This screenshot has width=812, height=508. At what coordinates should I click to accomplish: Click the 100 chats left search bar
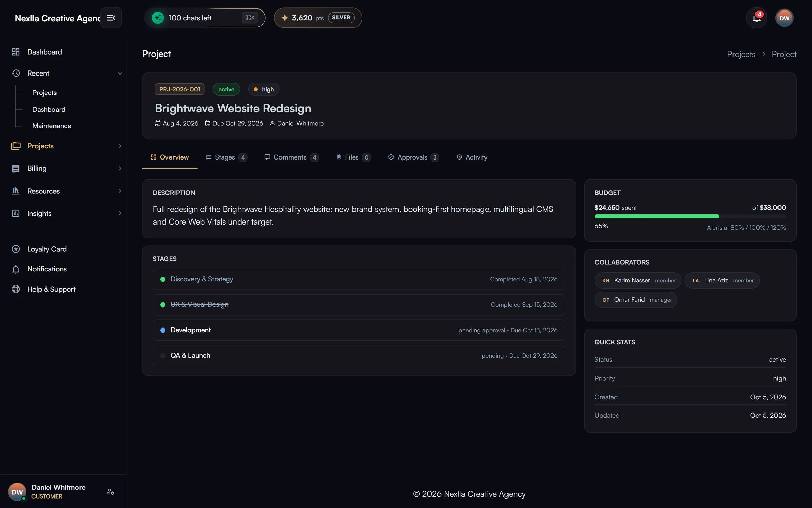tap(204, 18)
